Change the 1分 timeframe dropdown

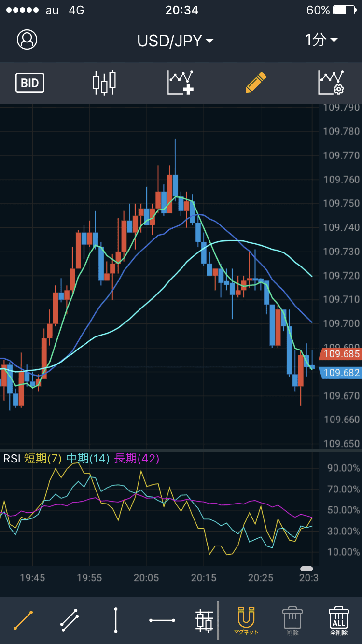click(x=321, y=40)
